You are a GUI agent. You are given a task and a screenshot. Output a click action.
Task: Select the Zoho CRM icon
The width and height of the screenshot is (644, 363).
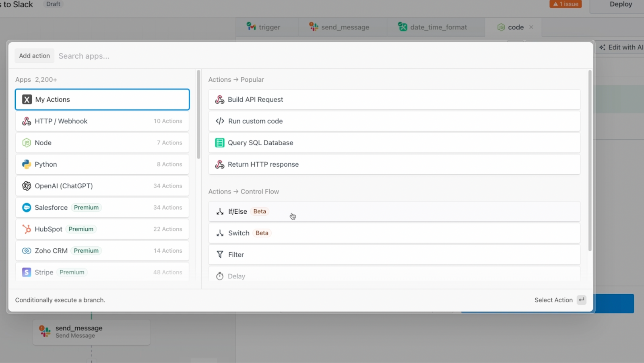click(x=27, y=251)
